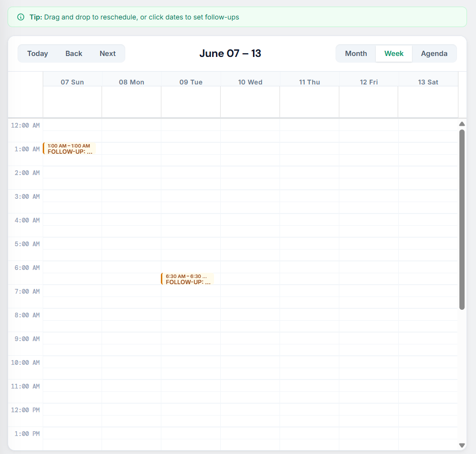Image resolution: width=476 pixels, height=454 pixels.
Task: Click the info icon in the tip banner
Action: tap(20, 17)
